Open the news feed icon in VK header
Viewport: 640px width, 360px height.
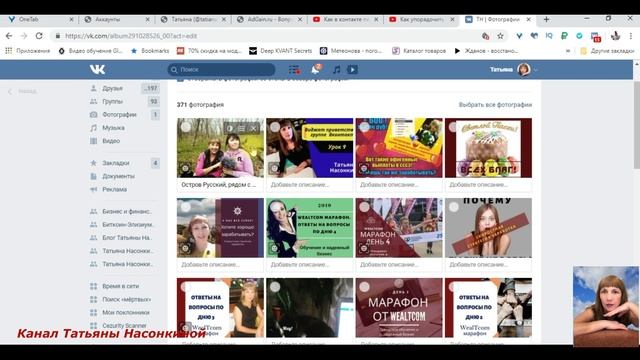tap(294, 70)
